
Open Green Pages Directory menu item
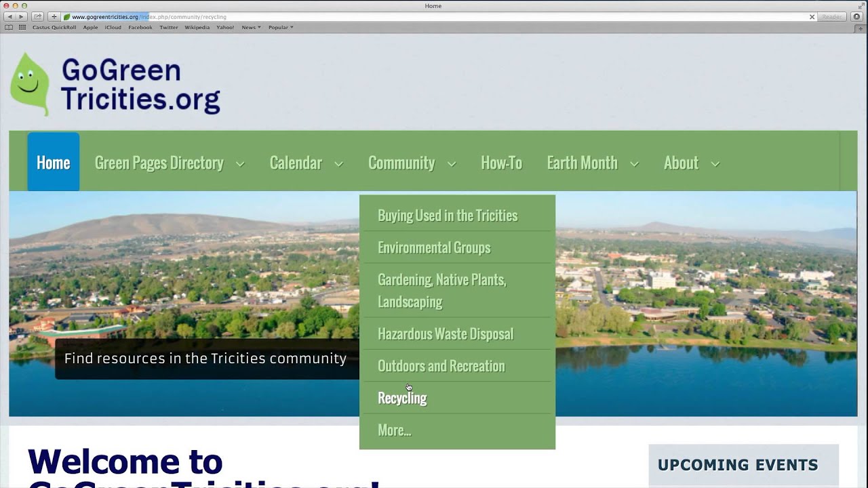coord(159,163)
